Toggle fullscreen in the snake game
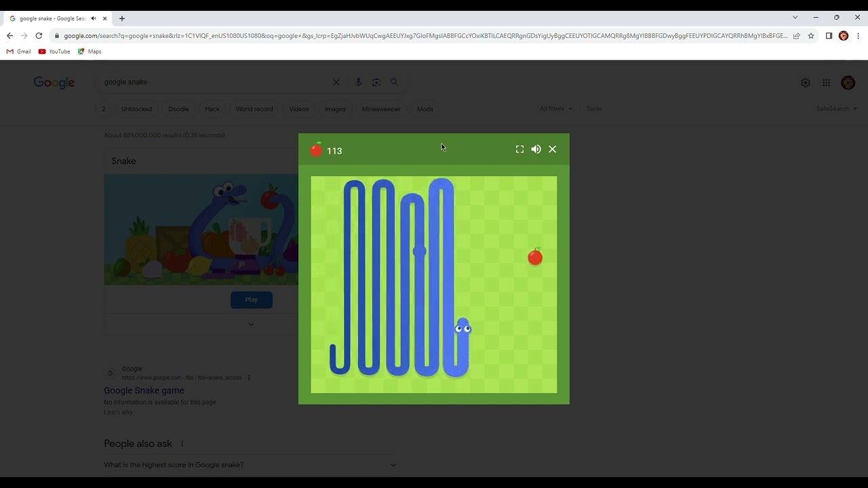 pyautogui.click(x=519, y=149)
